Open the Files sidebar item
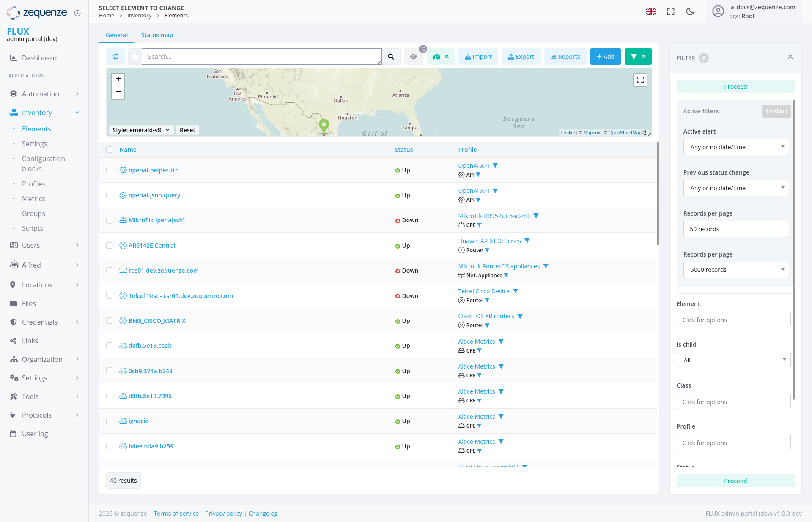This screenshot has width=812, height=522. tap(29, 303)
